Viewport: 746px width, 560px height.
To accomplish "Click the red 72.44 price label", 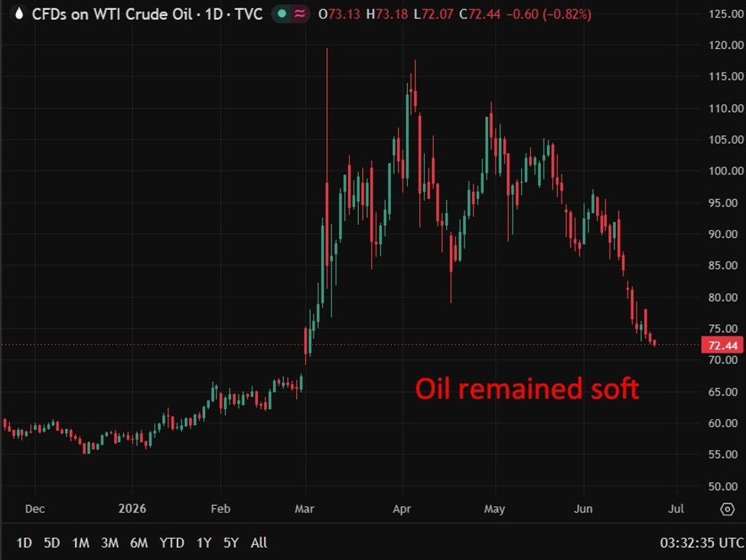I will [722, 345].
